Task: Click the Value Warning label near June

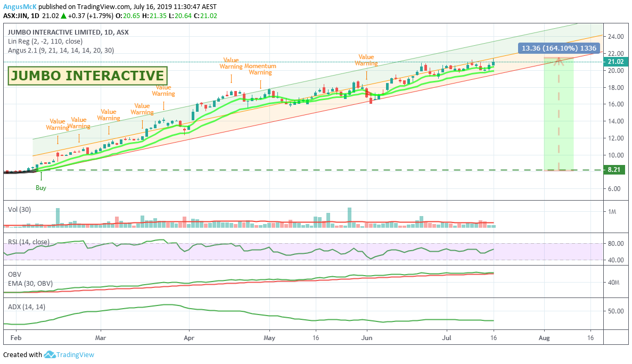Action: (366, 60)
